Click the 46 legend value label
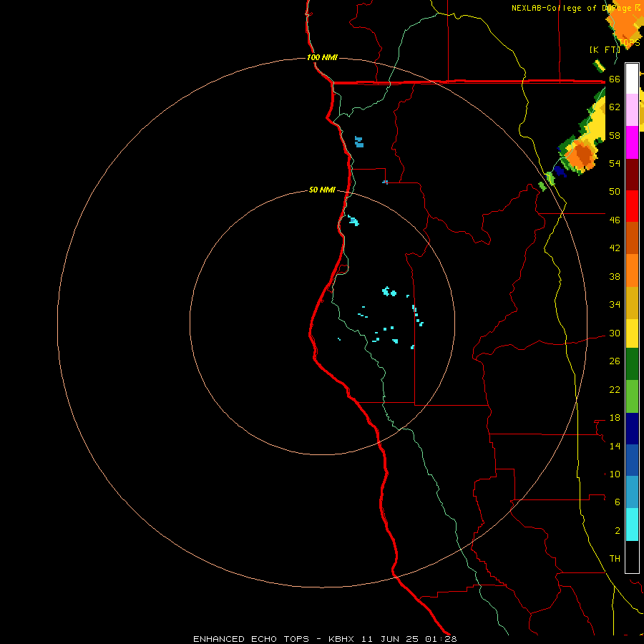The height and width of the screenshot is (644, 644). tap(615, 220)
